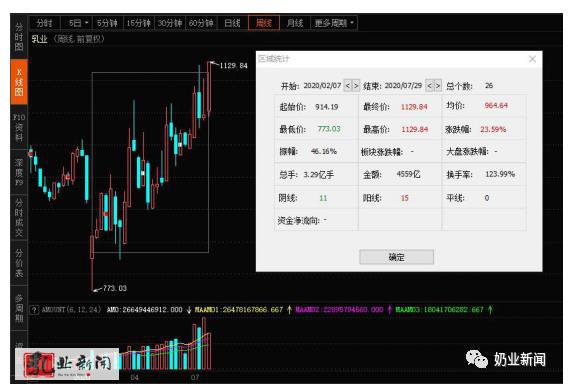Click the 07 date marker on time axis
This screenshot has width=571, height=391.
pyautogui.click(x=195, y=378)
